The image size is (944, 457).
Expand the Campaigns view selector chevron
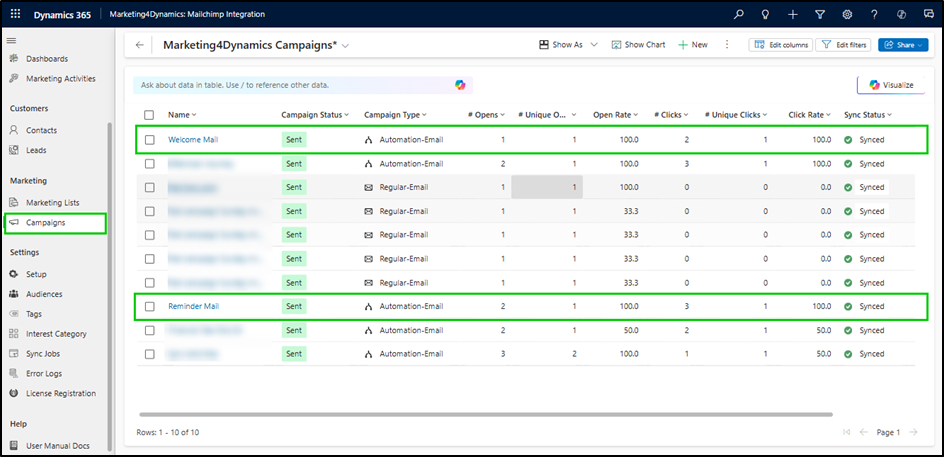346,46
